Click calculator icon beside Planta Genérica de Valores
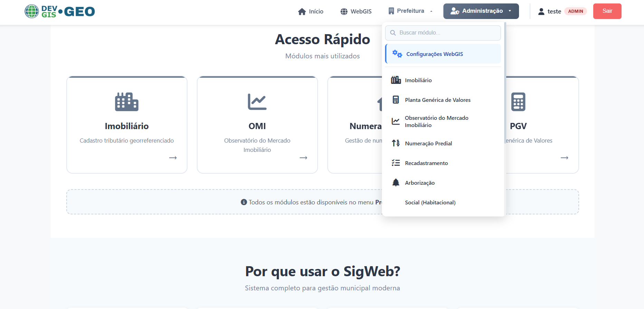Viewport: 644px width, 309px height. point(396,100)
